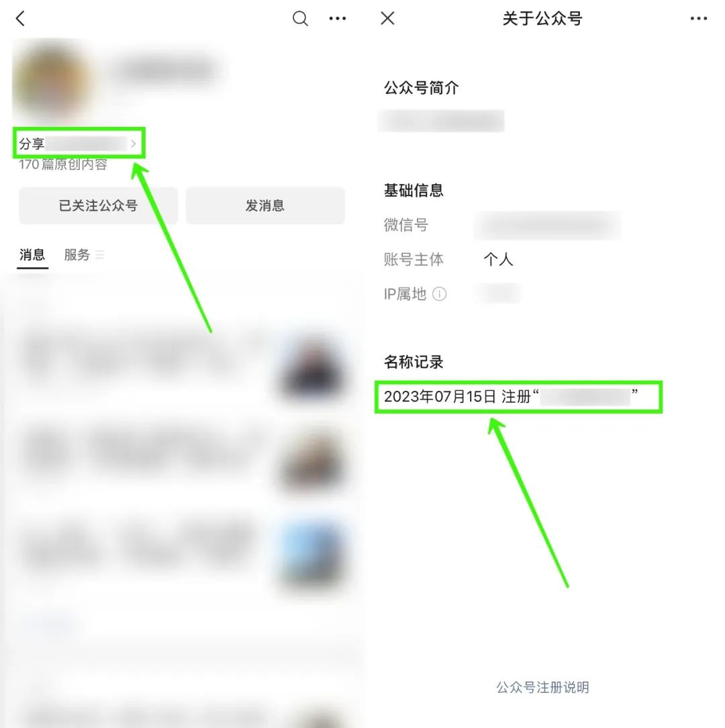This screenshot has width=725, height=728.
Task: Open the three-dot menu on 关于公众号 page
Action: (699, 19)
